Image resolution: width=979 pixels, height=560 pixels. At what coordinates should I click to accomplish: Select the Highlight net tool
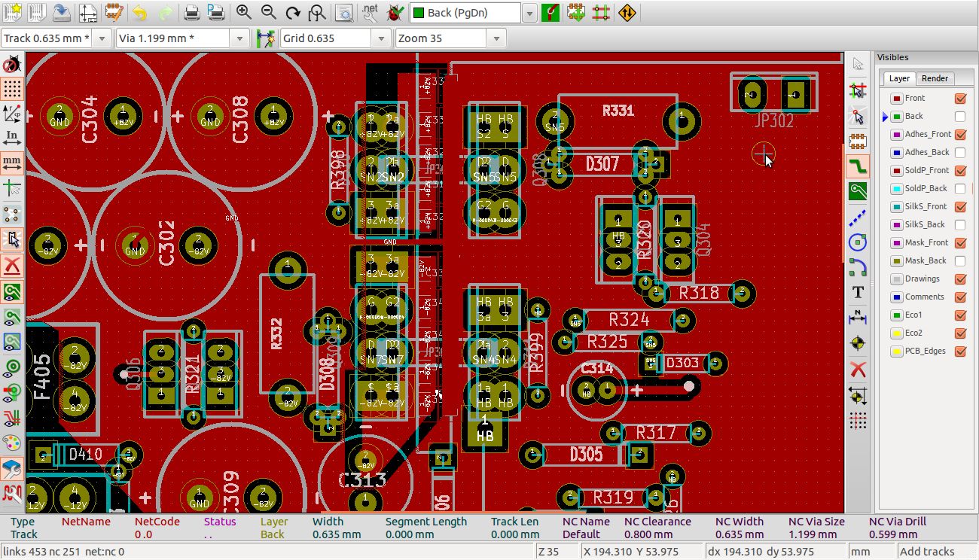pyautogui.click(x=857, y=90)
